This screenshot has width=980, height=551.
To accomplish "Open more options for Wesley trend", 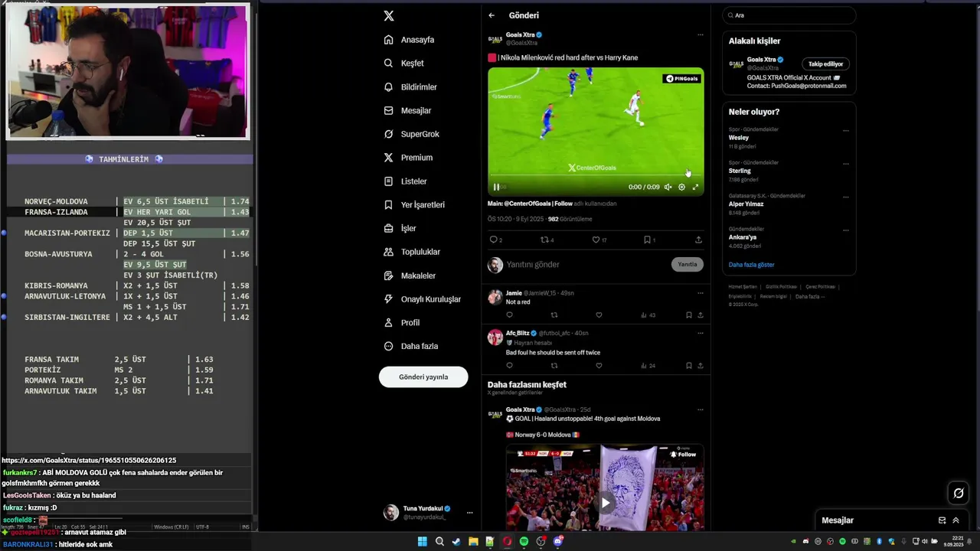I will pyautogui.click(x=845, y=131).
